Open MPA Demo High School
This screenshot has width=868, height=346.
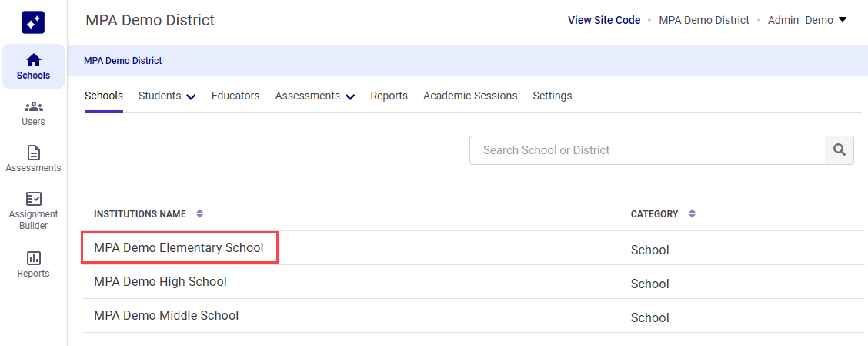(x=161, y=282)
